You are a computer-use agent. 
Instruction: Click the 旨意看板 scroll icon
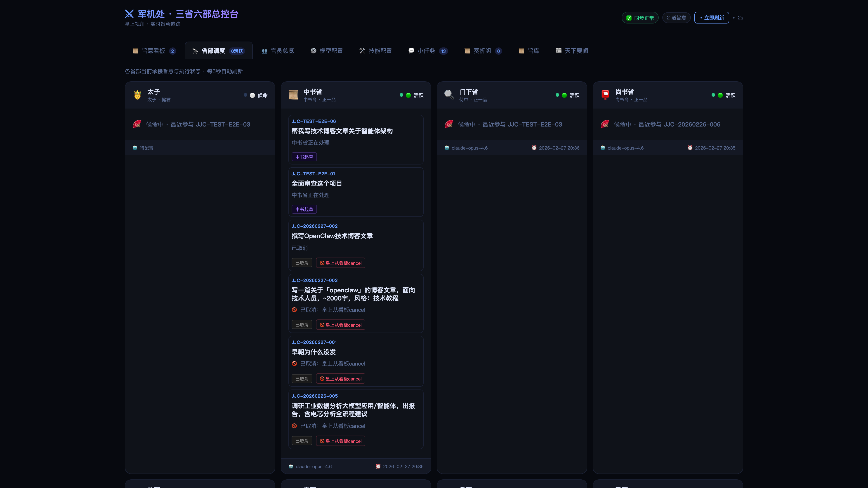pos(136,51)
